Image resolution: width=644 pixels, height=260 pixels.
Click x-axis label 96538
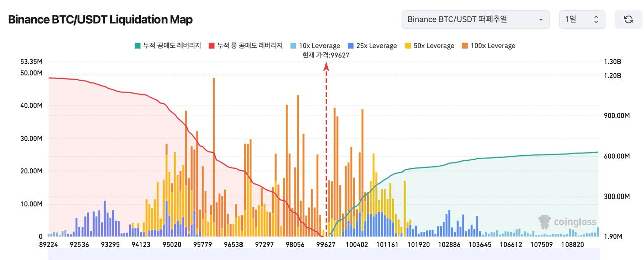point(233,245)
